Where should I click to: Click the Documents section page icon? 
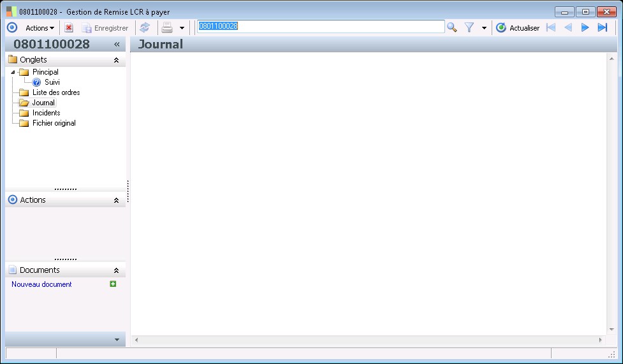click(13, 270)
